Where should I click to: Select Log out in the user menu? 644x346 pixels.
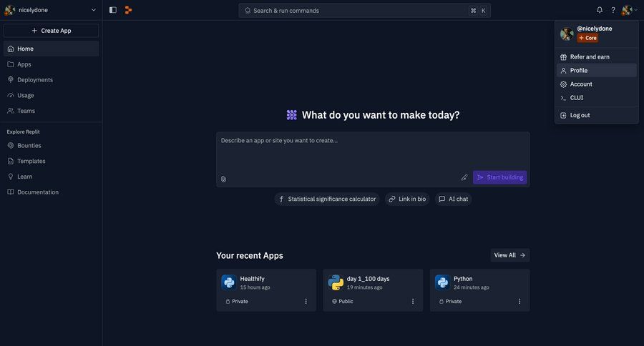[x=596, y=115]
